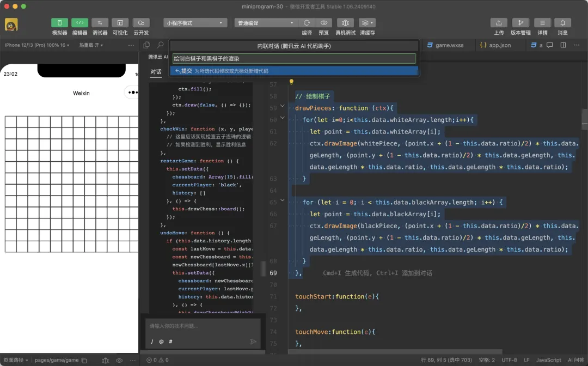Copy the pages/game/game page path

84,360
